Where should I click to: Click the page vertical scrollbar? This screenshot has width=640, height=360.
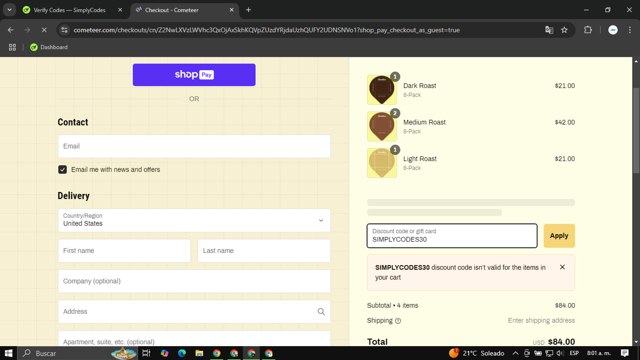pyautogui.click(x=636, y=130)
